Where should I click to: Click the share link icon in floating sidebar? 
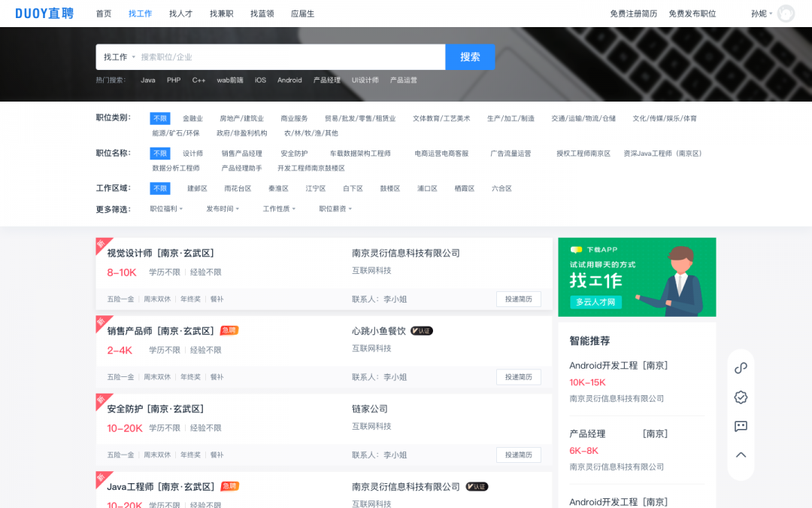[x=741, y=368]
